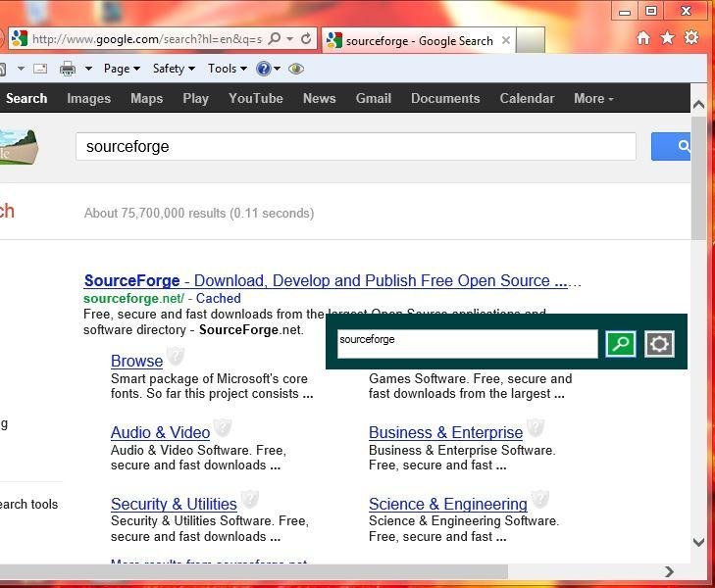The height and width of the screenshot is (588, 715).
Task: Open Calendar in Google bar
Action: click(527, 98)
